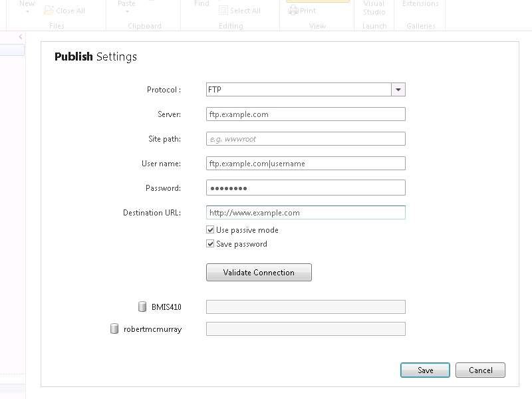Expand the New dropdown arrow in ribbon
The image size is (532, 399).
pos(27,11)
